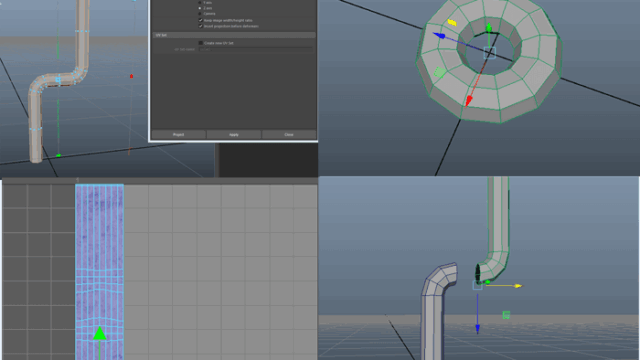Click the UV Set name input field
Image resolution: width=640 pixels, height=360 pixels.
[x=256, y=49]
